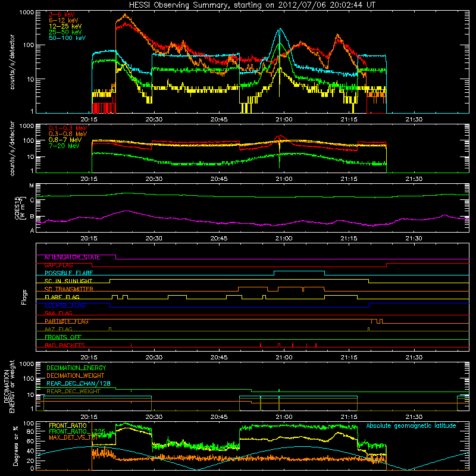The width and height of the screenshot is (476, 476).
Task: Select the ECLIPSE_FLAG label
Action: coord(65,305)
